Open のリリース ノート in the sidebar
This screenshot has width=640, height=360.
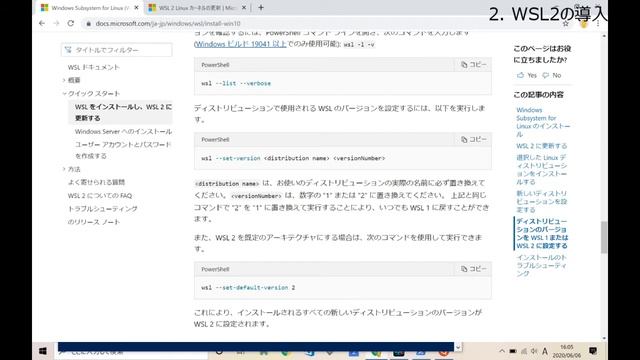point(93,222)
